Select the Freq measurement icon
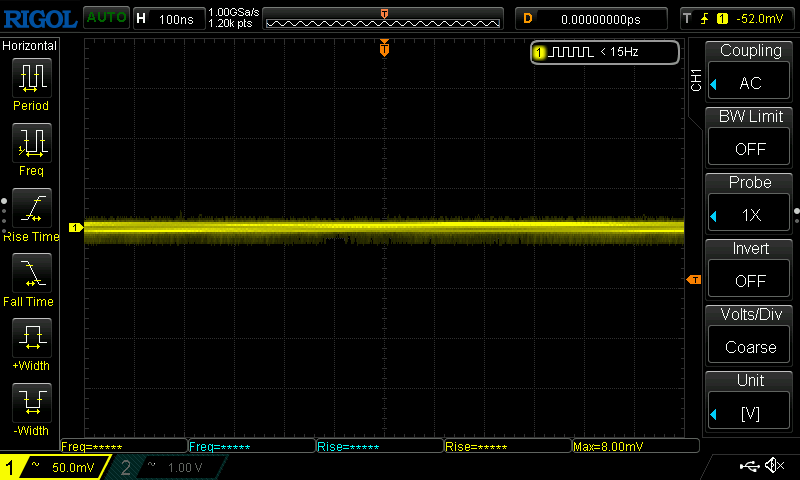 click(32, 143)
